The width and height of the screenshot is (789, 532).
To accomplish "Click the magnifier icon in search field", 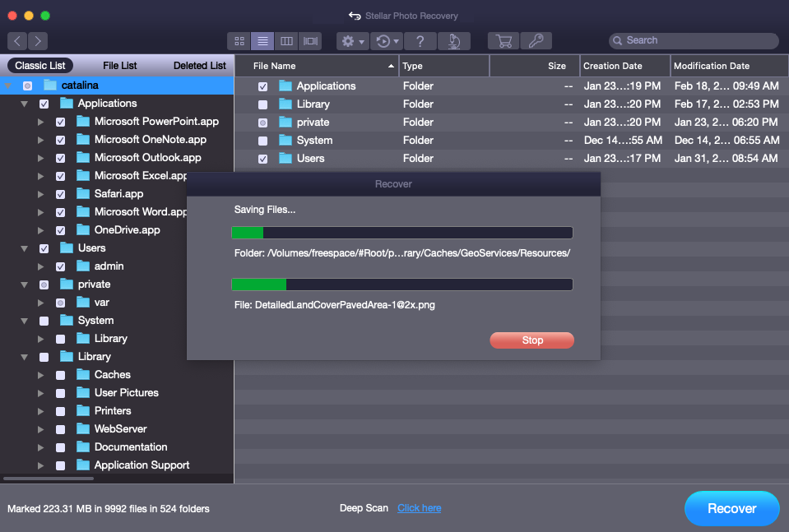I will coord(617,41).
